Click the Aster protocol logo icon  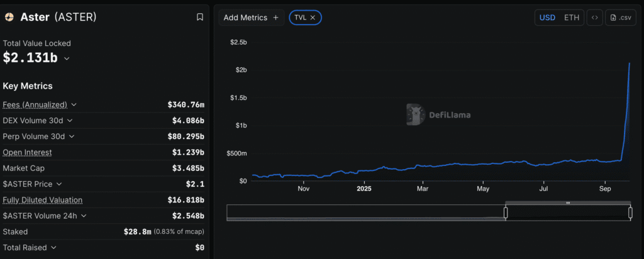click(x=9, y=18)
